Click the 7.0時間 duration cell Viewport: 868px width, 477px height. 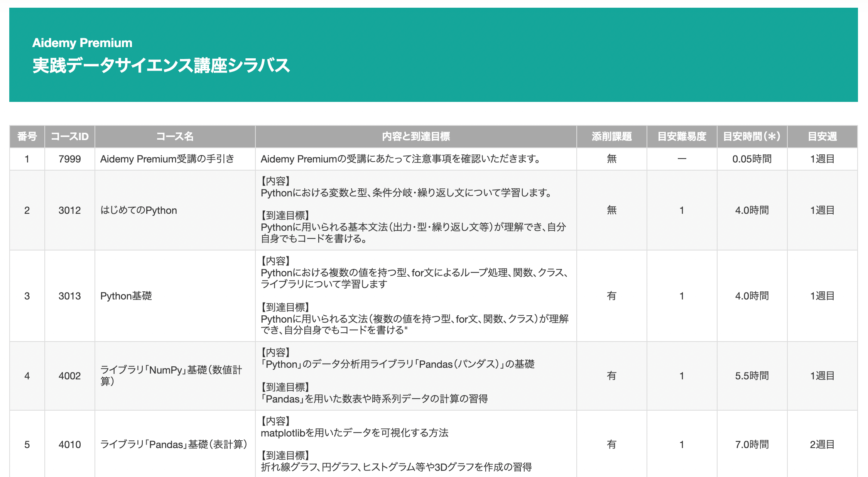point(752,445)
